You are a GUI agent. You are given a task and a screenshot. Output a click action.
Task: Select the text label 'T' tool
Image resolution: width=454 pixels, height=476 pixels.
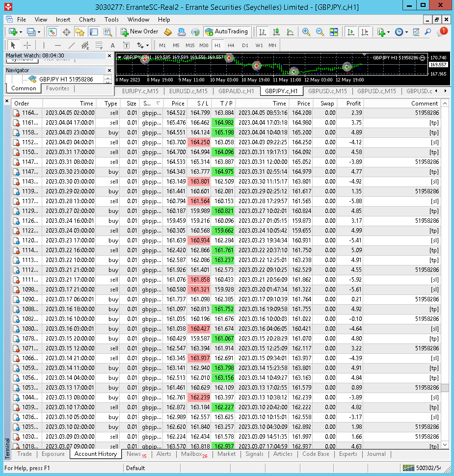(126, 45)
